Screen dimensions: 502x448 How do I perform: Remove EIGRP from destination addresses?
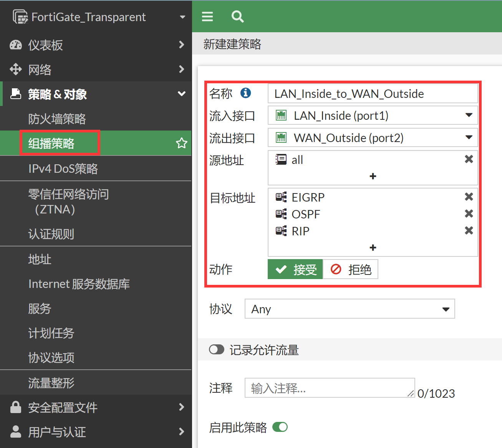coord(469,197)
